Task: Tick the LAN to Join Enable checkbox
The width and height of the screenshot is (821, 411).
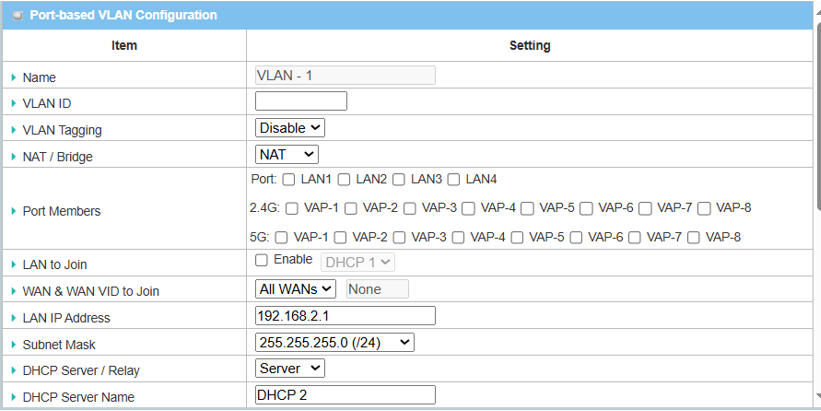Action: 262,260
